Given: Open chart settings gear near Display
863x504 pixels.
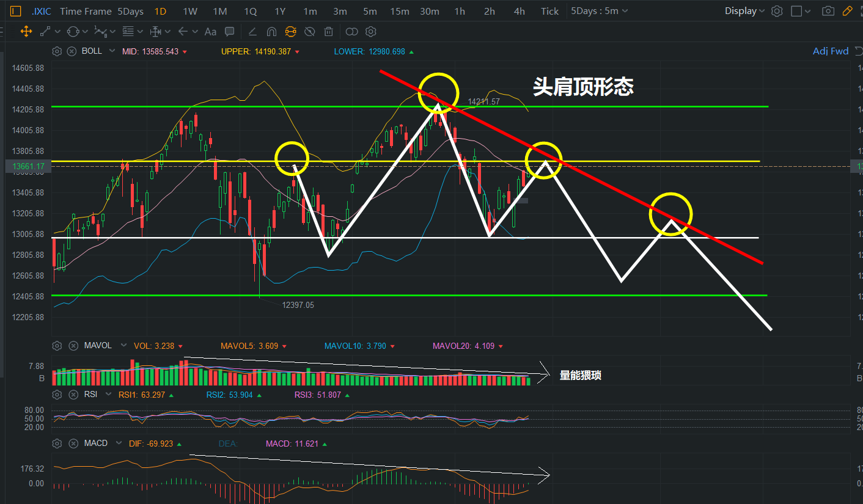Looking at the screenshot, I should tap(777, 11).
